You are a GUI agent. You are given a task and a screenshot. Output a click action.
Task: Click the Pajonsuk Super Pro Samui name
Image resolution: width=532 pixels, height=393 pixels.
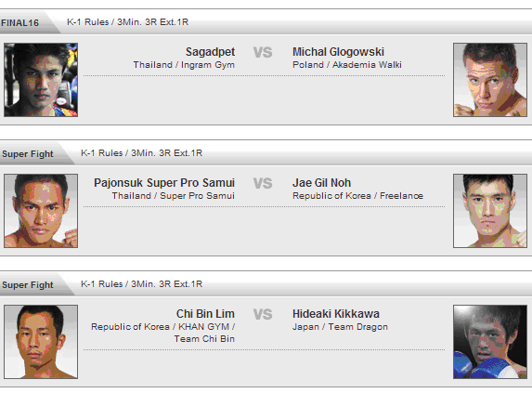coord(164,183)
